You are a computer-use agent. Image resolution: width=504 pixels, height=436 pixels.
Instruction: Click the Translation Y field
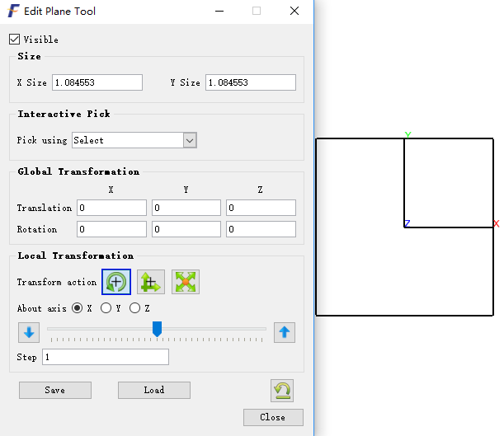186,208
